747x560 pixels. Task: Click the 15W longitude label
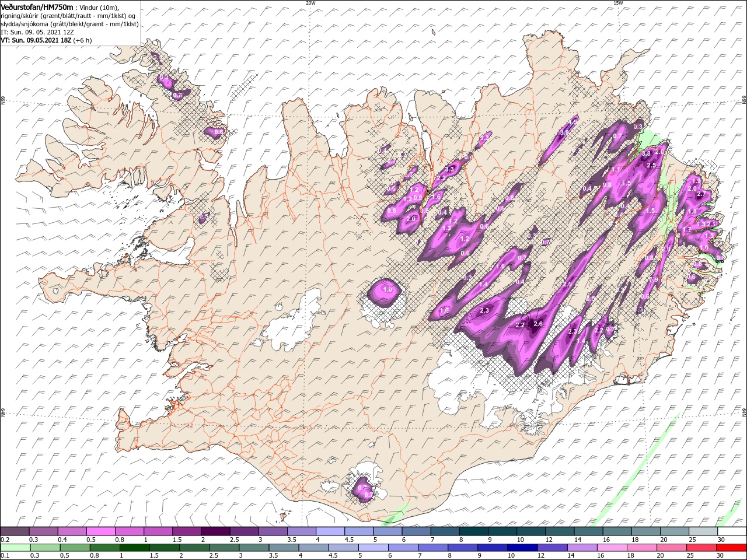(x=618, y=3)
